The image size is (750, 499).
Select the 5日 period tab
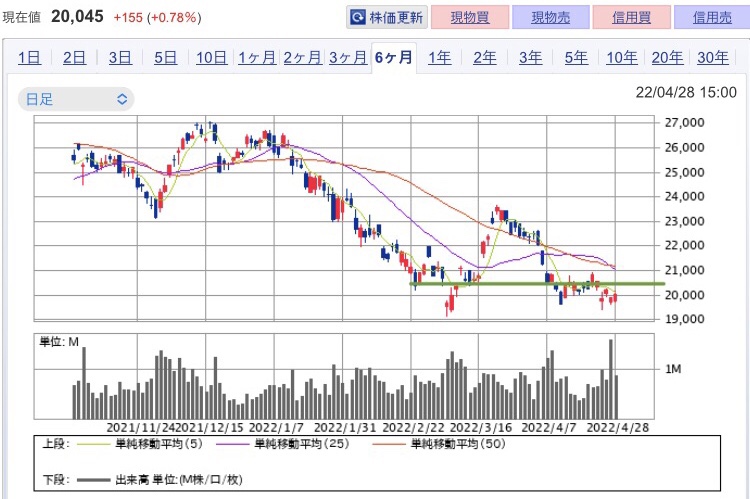[165, 58]
